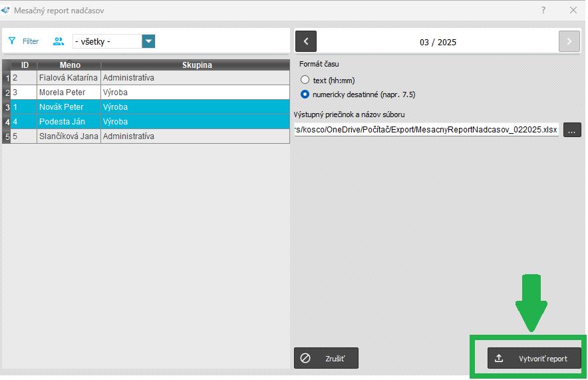Advance to next month with right arrow
The width and height of the screenshot is (588, 380).
point(569,41)
